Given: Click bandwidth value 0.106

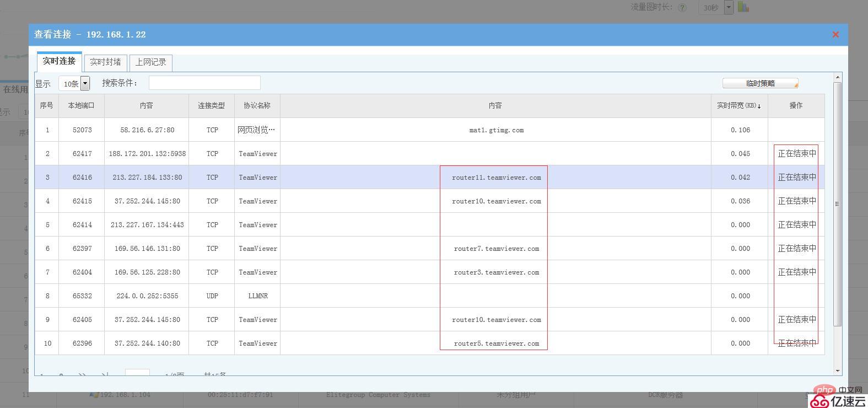Looking at the screenshot, I should coord(740,130).
